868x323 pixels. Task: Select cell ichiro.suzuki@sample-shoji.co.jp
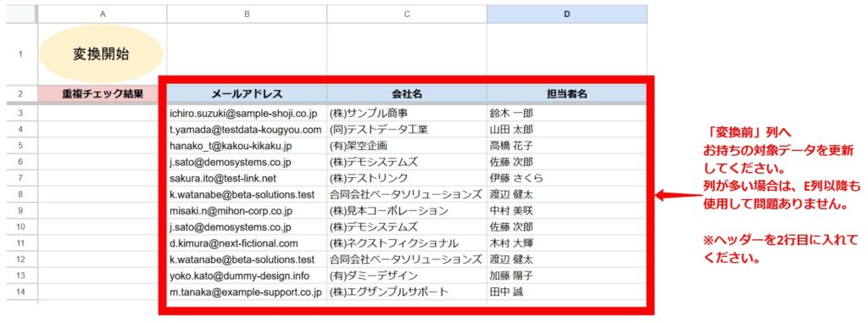click(247, 113)
